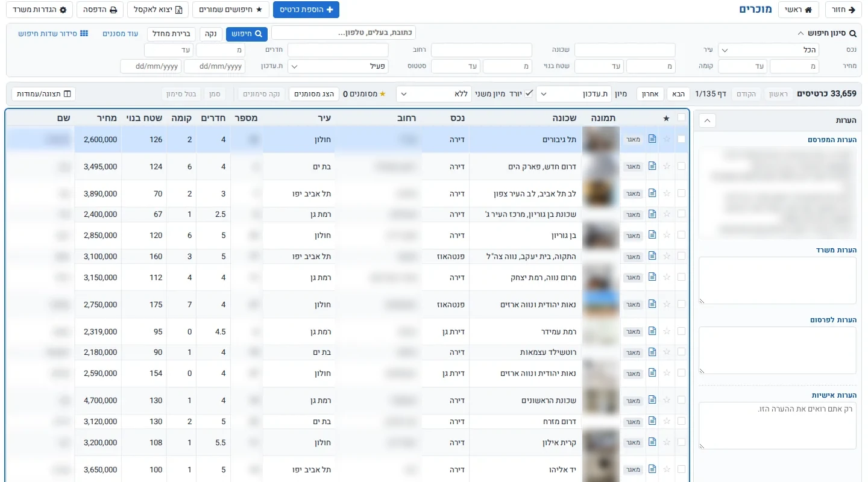
Task: Check the קרית אילון row checkbox
Action: 681,442
